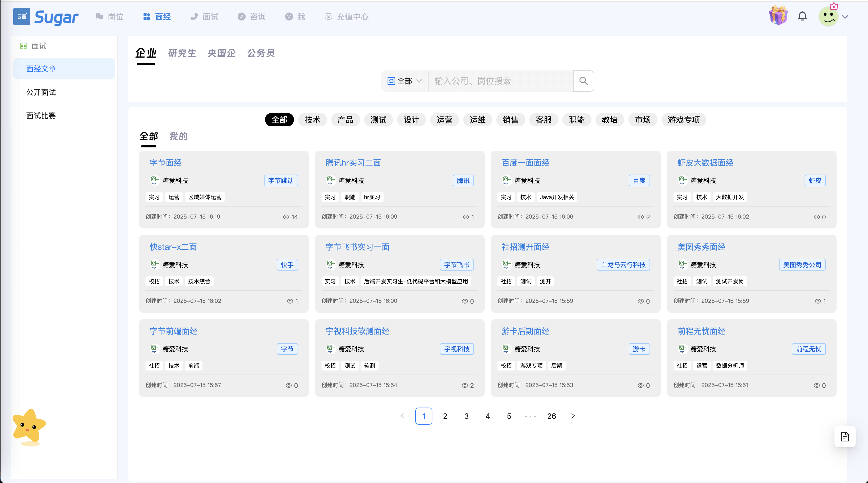Switch to the 公务员 tab
Screen dimensions: 868x483
coord(261,53)
